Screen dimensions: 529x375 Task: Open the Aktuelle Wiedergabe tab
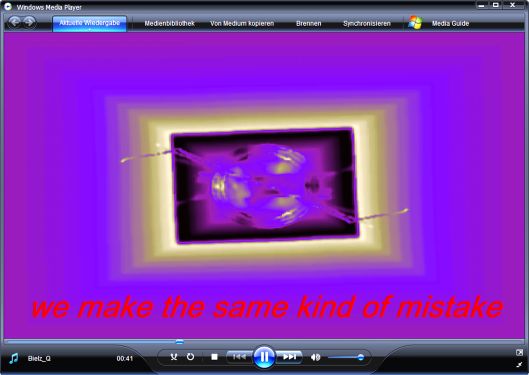[x=89, y=23]
